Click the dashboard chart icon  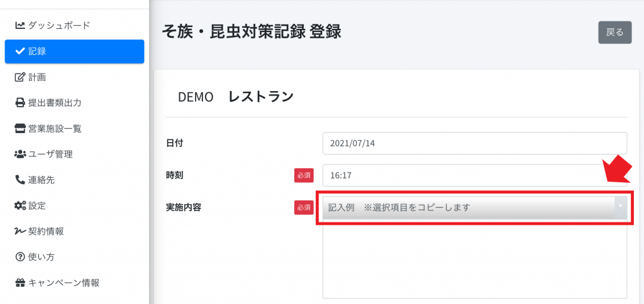click(19, 25)
